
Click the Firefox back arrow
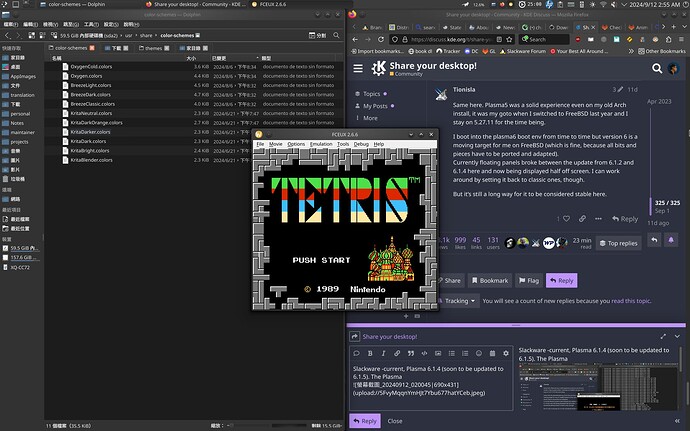point(356,39)
